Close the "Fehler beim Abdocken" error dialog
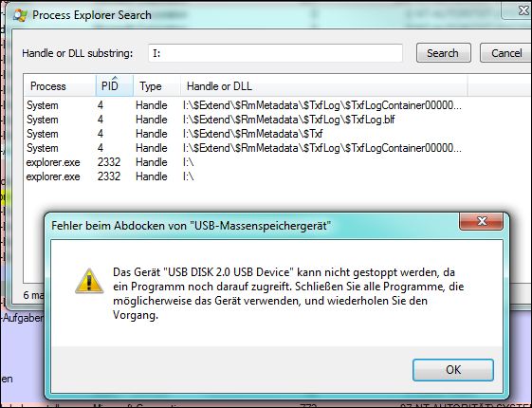532x408 pixels. click(482, 221)
